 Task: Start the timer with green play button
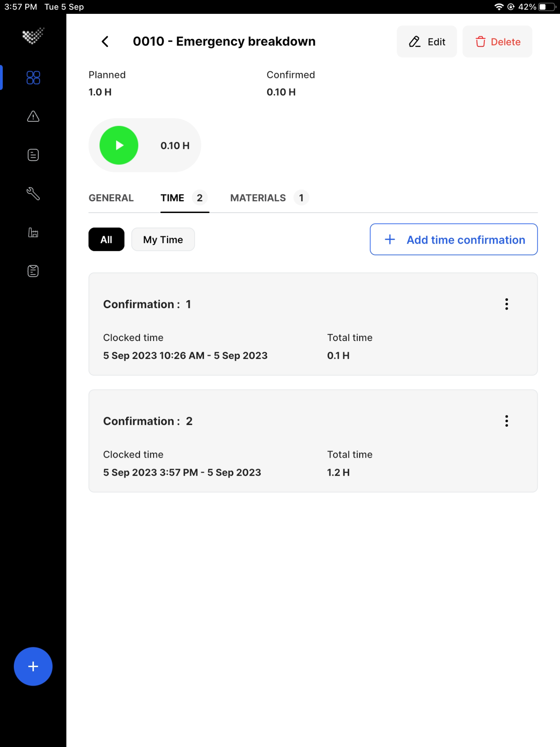click(119, 145)
